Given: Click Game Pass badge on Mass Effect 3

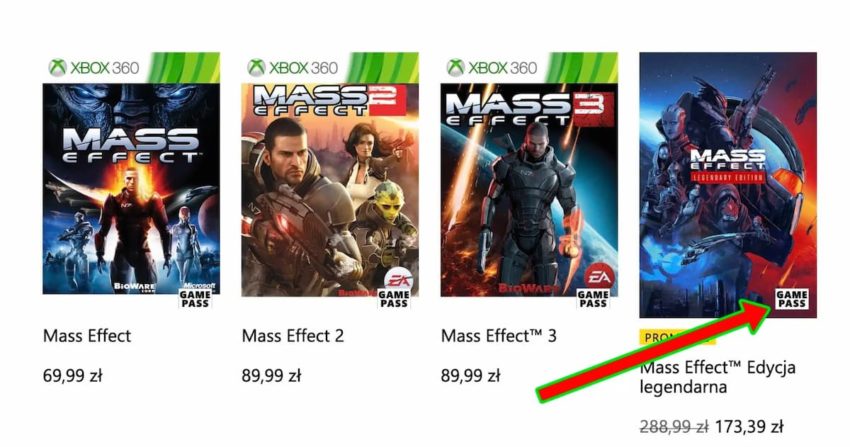Looking at the screenshot, I should point(593,299).
